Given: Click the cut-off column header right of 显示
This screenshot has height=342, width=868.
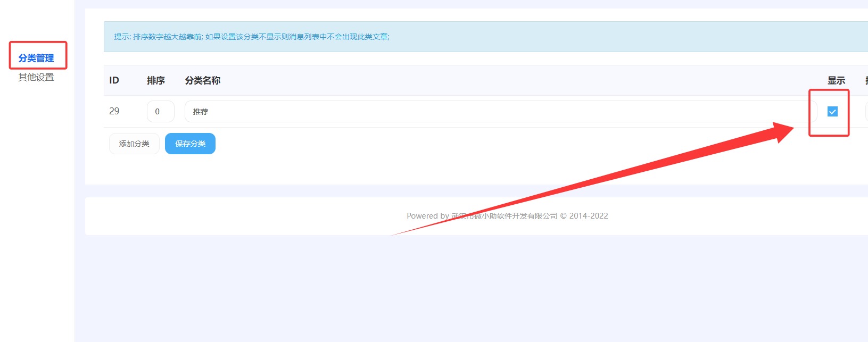Looking at the screenshot, I should coord(866,80).
